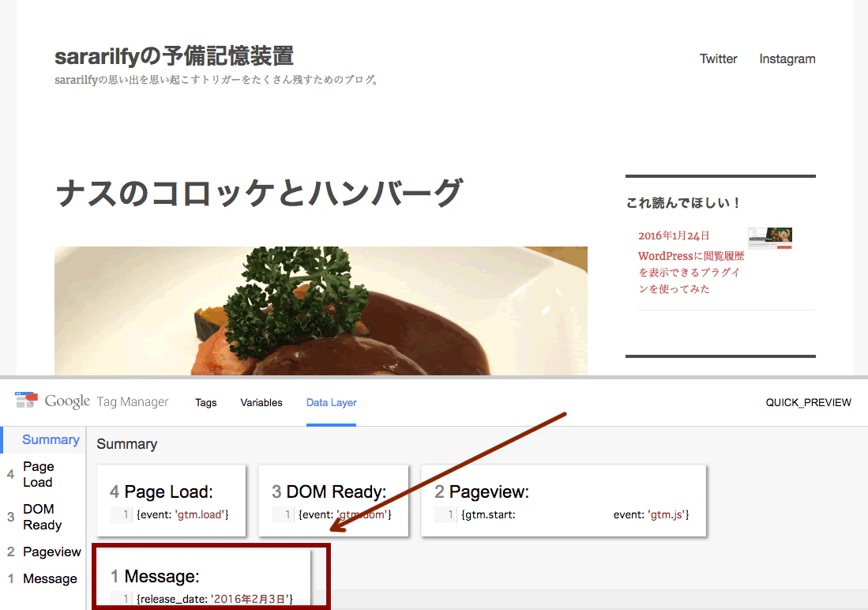This screenshot has width=868, height=610.
Task: Click the ナスのコロッケとハンバーグ post heading
Action: 259,193
